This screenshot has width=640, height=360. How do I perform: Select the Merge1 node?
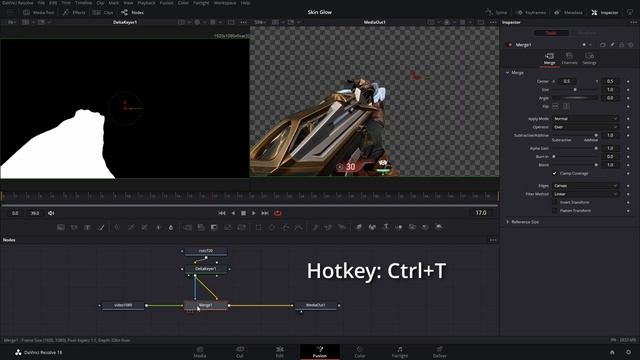tap(206, 305)
